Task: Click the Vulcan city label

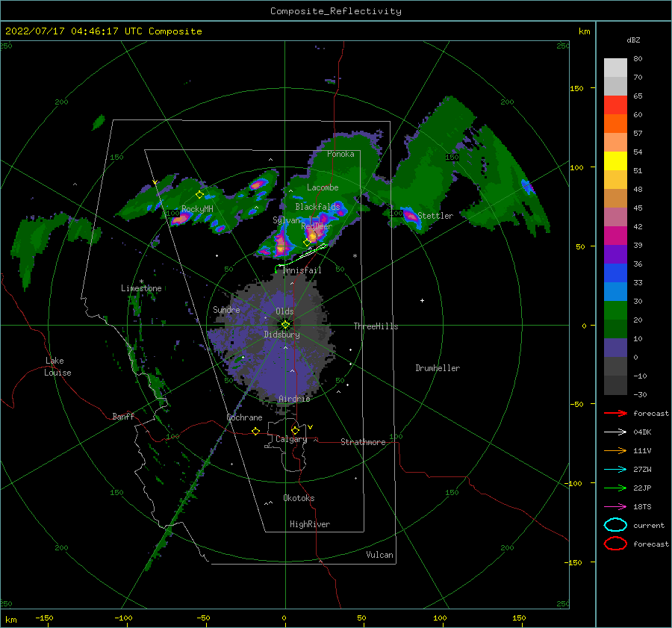Action: 379,555
